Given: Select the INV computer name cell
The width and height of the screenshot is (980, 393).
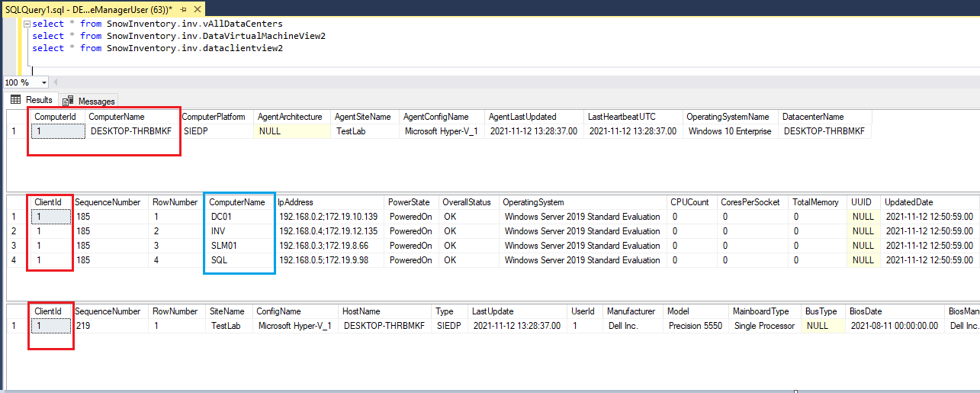Looking at the screenshot, I should coord(239,231).
